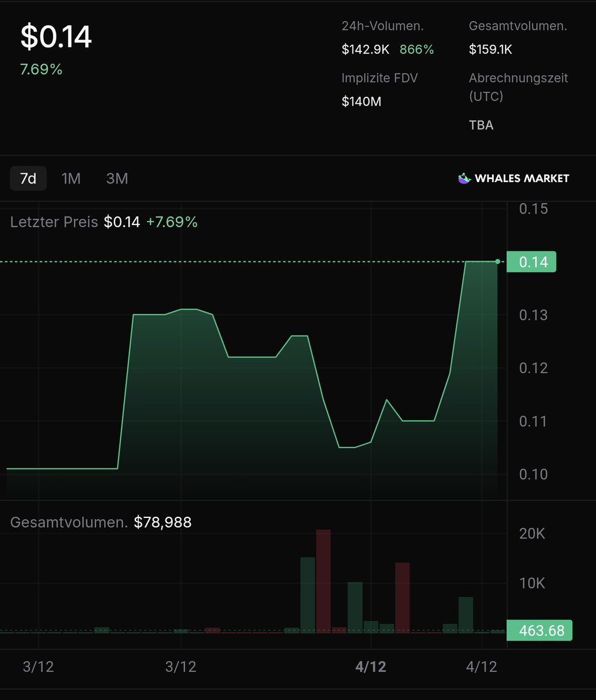The width and height of the screenshot is (596, 700).
Task: Switch to the 3M time range
Action: click(x=117, y=178)
